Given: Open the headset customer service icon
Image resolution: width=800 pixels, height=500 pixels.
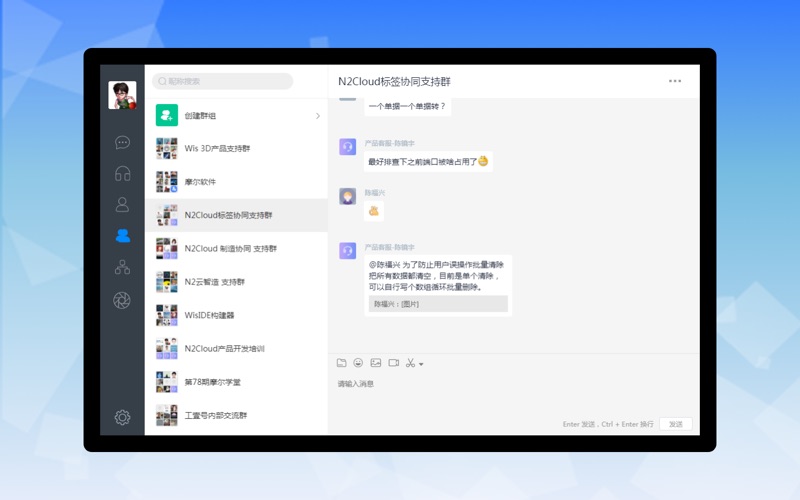Looking at the screenshot, I should pyautogui.click(x=122, y=173).
